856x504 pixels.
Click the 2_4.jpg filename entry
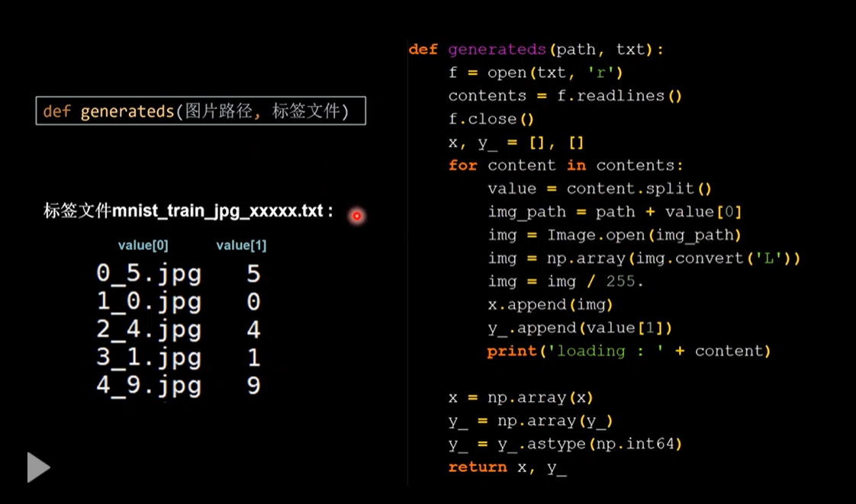pos(149,329)
